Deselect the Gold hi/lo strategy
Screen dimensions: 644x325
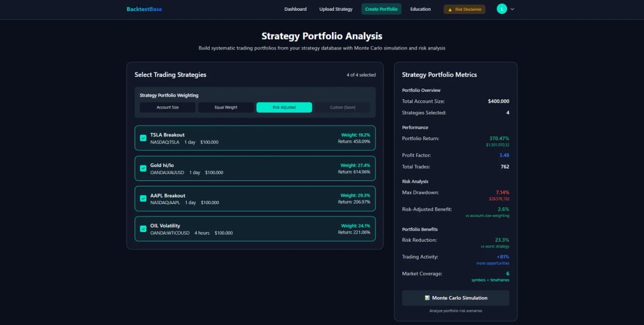point(143,168)
